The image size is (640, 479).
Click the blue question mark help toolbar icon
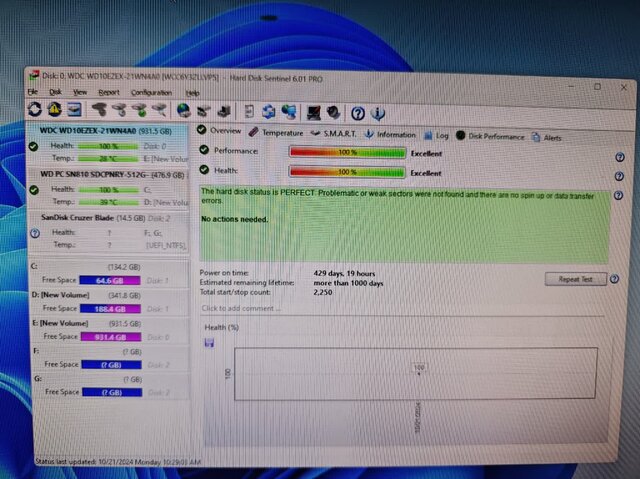click(357, 112)
